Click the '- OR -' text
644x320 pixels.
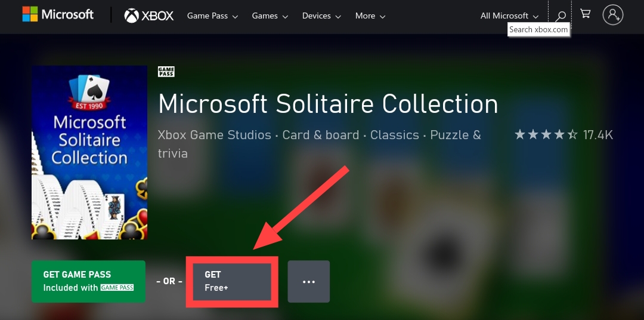[x=169, y=281]
